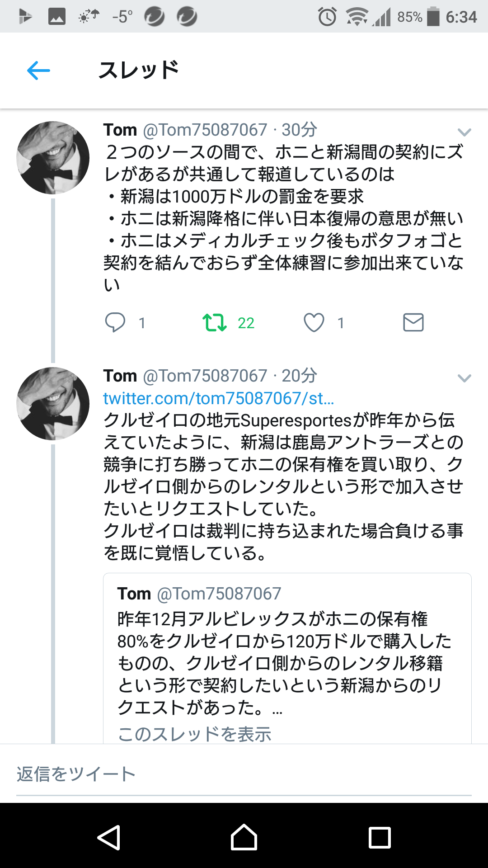Like the first tweet with heart icon
The width and height of the screenshot is (488, 868).
coord(314,322)
